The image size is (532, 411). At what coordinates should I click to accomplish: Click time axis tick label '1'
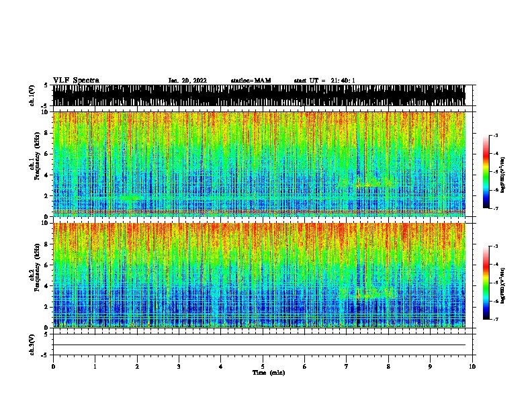95,367
